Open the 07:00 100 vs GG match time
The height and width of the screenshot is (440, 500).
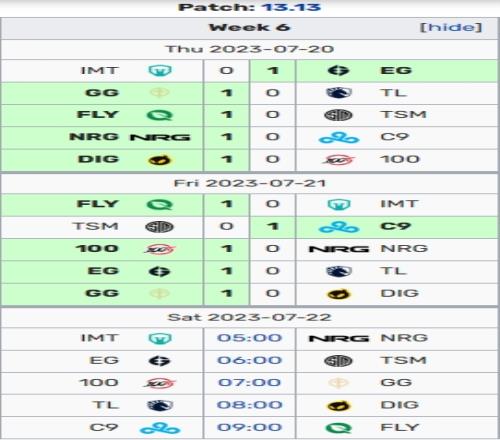(249, 383)
